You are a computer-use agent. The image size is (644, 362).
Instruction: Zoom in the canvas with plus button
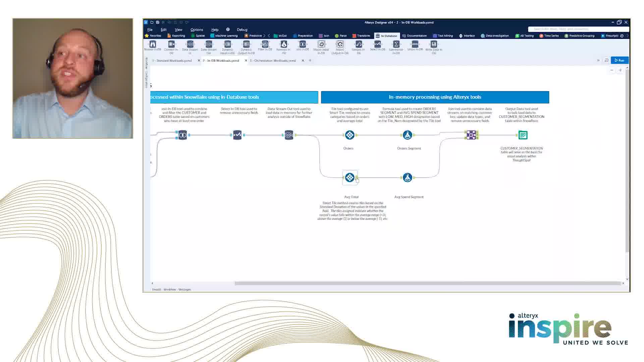pos(620,70)
